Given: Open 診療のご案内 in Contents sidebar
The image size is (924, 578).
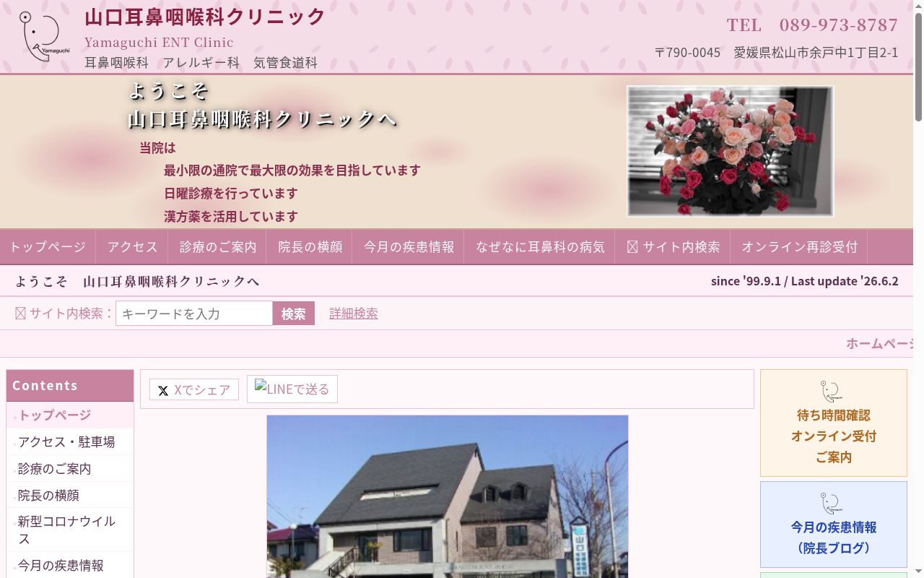Looking at the screenshot, I should 70,469.
